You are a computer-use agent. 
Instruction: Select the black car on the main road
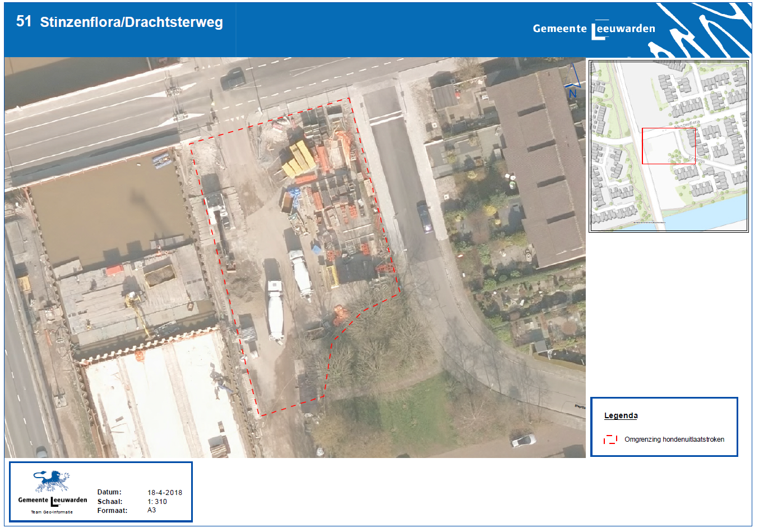point(233,78)
